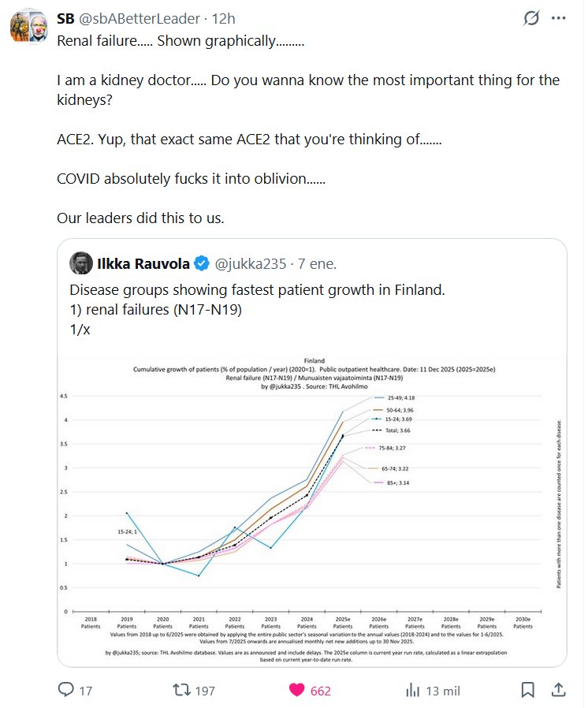Viewport: 588px width, 708px height.
Task: Open the quoted post text about disease groups
Action: 257,310
